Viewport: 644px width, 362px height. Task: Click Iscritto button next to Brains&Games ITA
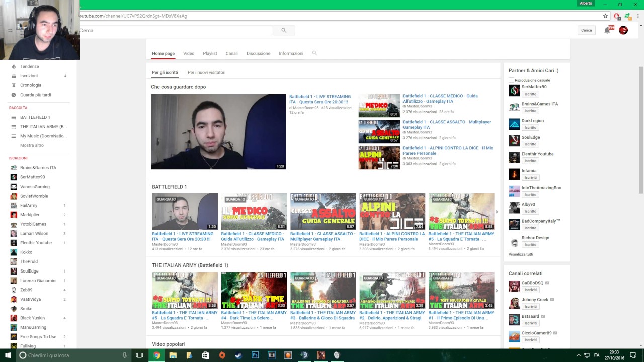point(530,111)
